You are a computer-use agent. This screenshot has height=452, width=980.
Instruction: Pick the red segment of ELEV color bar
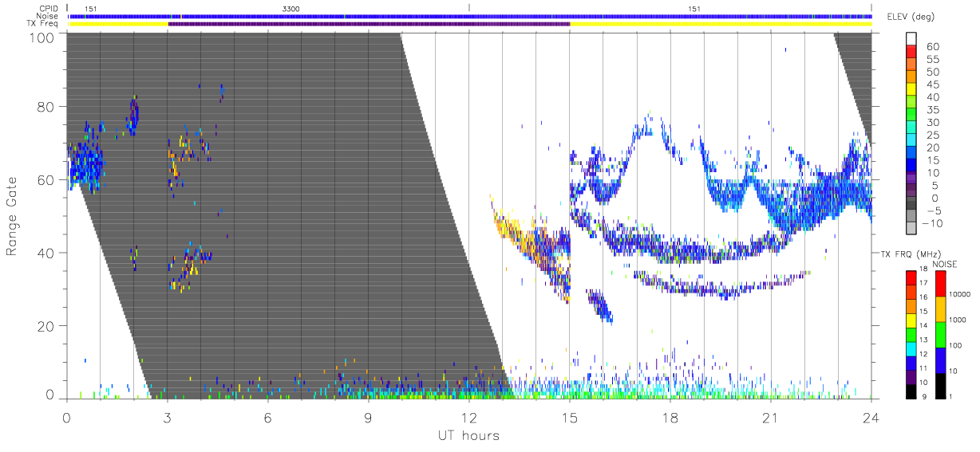pyautogui.click(x=911, y=51)
